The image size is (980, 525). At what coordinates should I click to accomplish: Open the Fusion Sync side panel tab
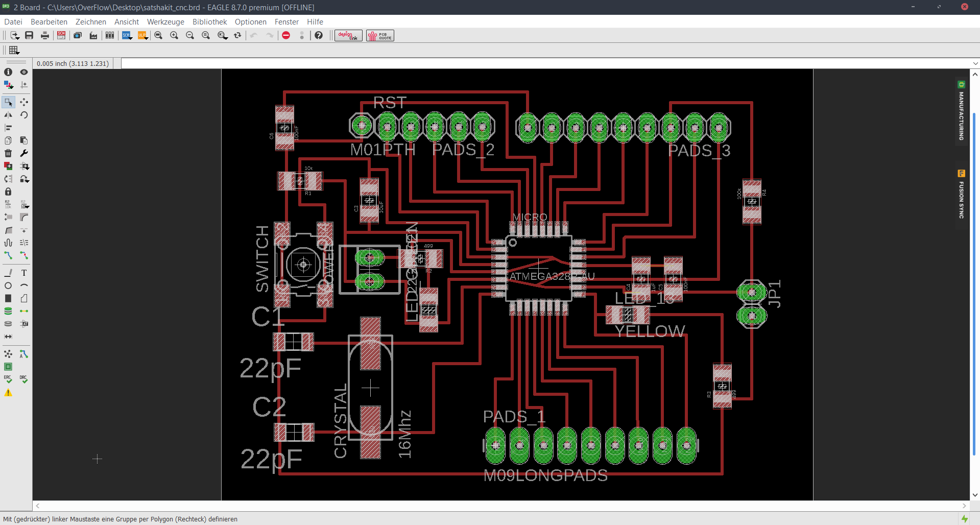961,195
